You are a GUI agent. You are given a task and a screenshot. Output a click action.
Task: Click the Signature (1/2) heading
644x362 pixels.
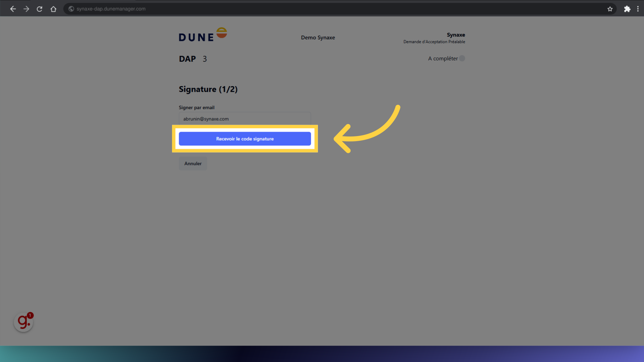click(x=208, y=89)
